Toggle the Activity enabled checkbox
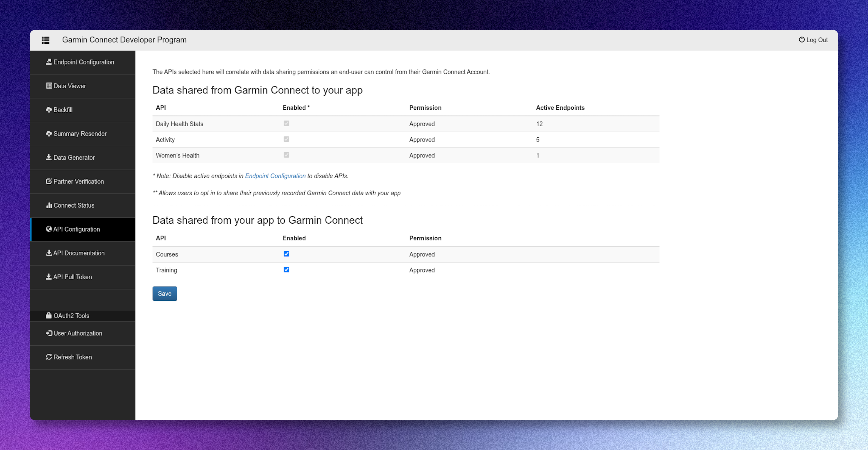The image size is (868, 450). [x=286, y=139]
